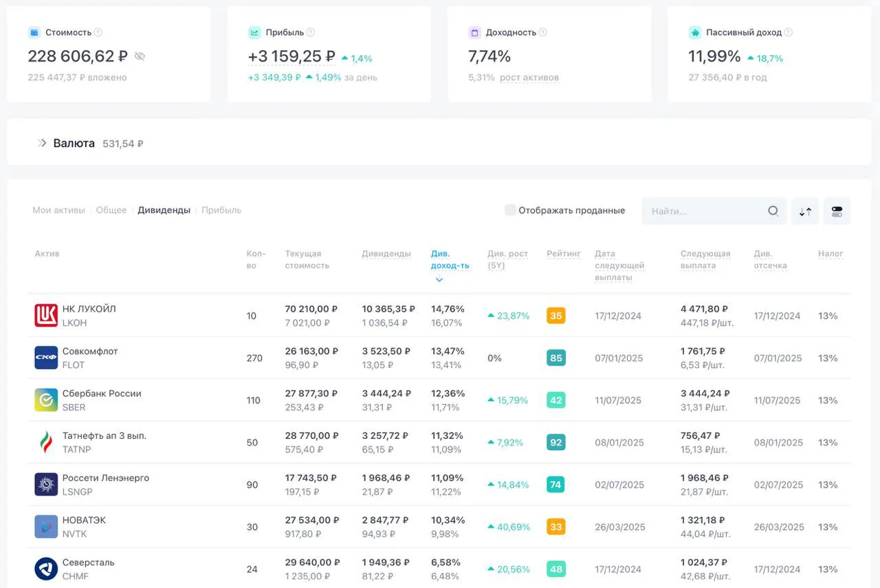
Task: Click the Пассивный доход piggy icon
Action: [695, 32]
